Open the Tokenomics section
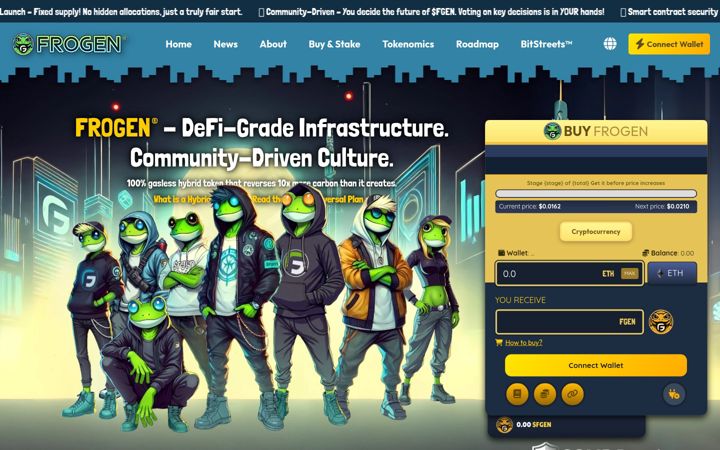Screen dimensions: 720x450 408,44
